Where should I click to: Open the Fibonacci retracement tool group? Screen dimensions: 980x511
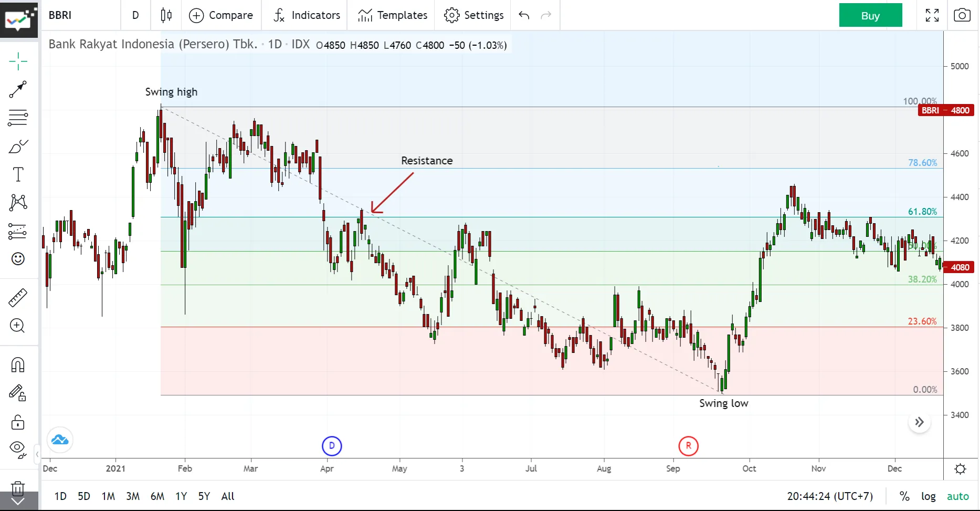coord(18,118)
